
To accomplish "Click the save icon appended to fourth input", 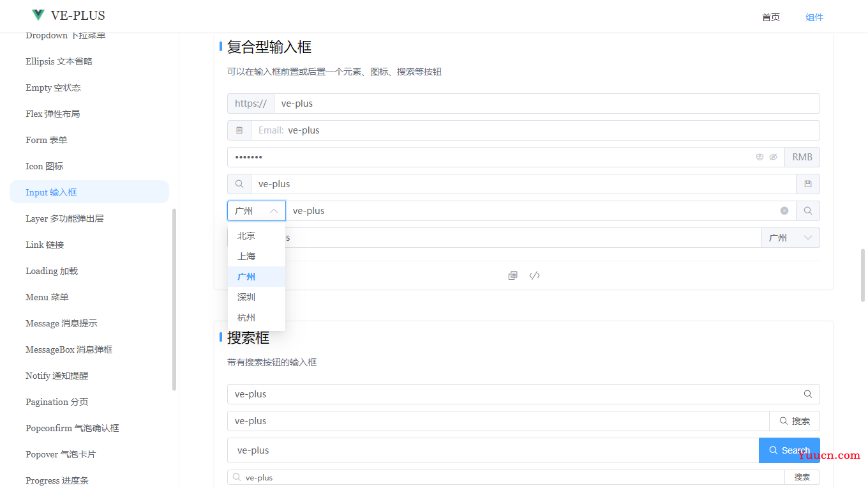I will 808,184.
